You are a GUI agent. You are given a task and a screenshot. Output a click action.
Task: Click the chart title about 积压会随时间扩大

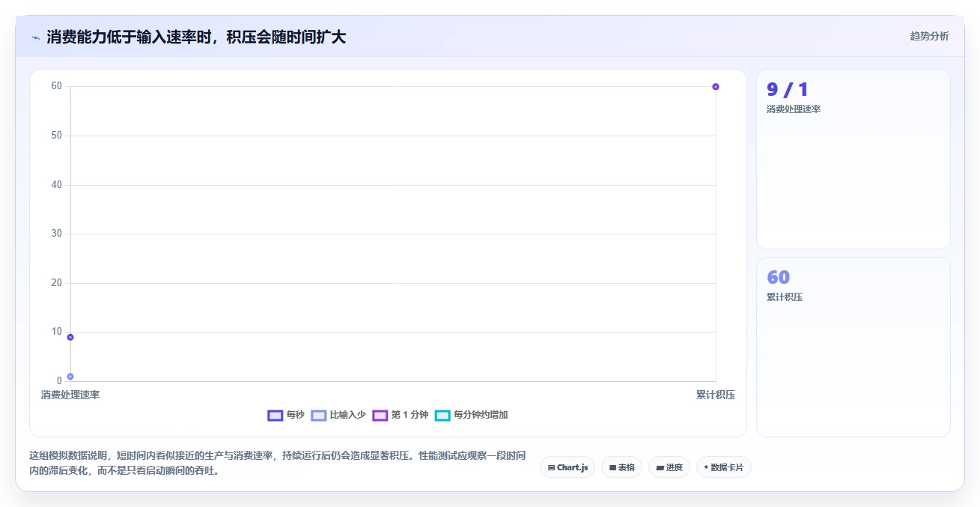tap(196, 37)
